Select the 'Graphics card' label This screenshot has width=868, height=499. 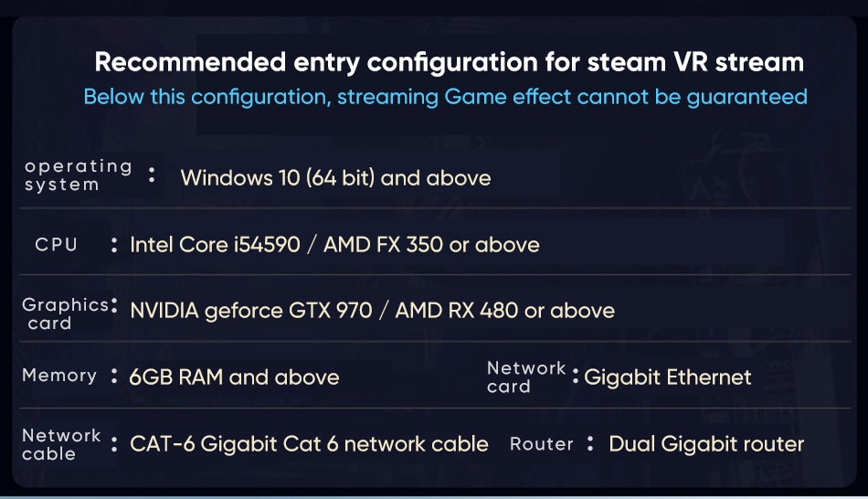point(65,313)
